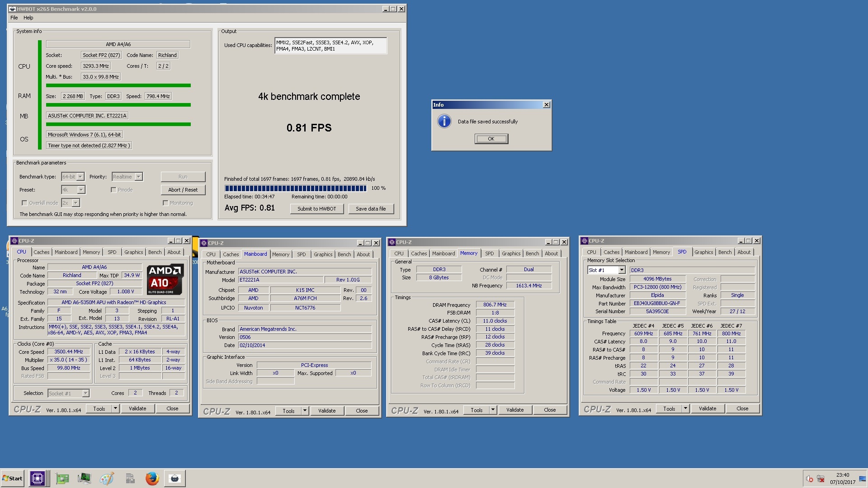Click the blue info icon in Info dialog

pyautogui.click(x=444, y=121)
